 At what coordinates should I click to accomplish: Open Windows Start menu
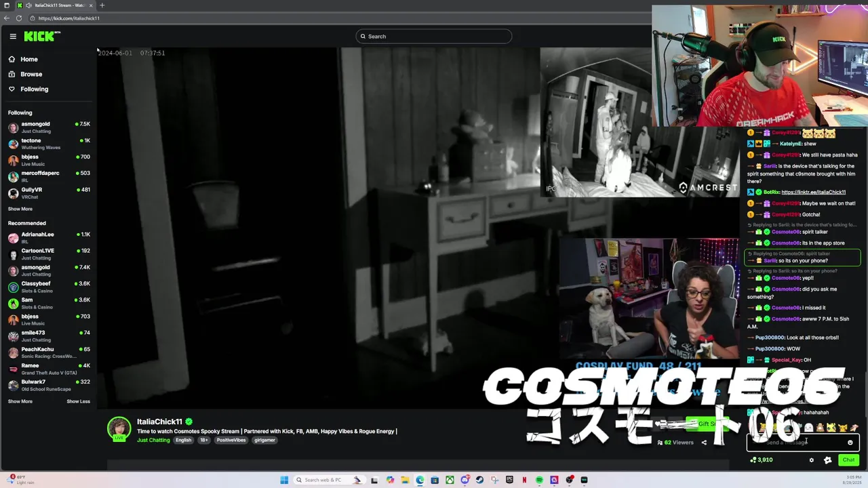284,480
